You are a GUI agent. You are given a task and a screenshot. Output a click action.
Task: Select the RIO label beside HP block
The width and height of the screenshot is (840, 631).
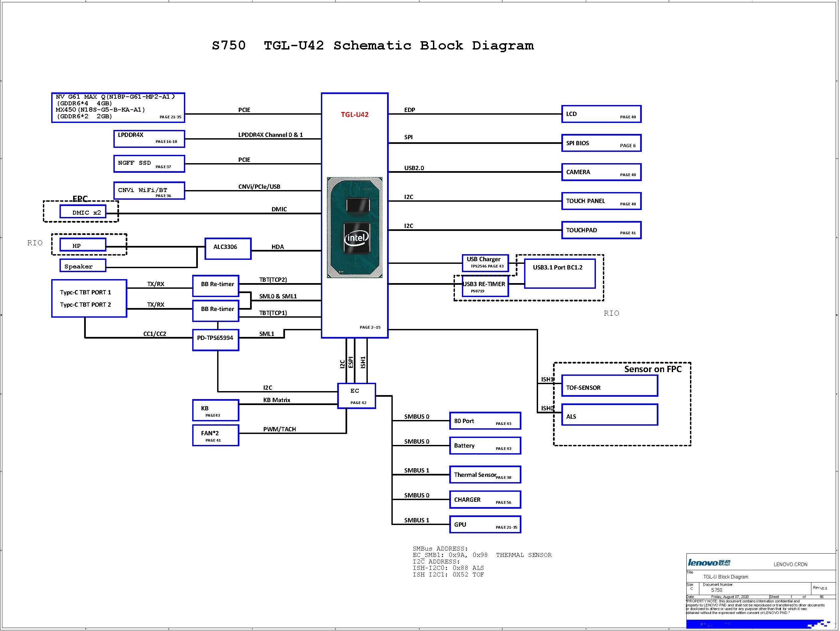35,243
